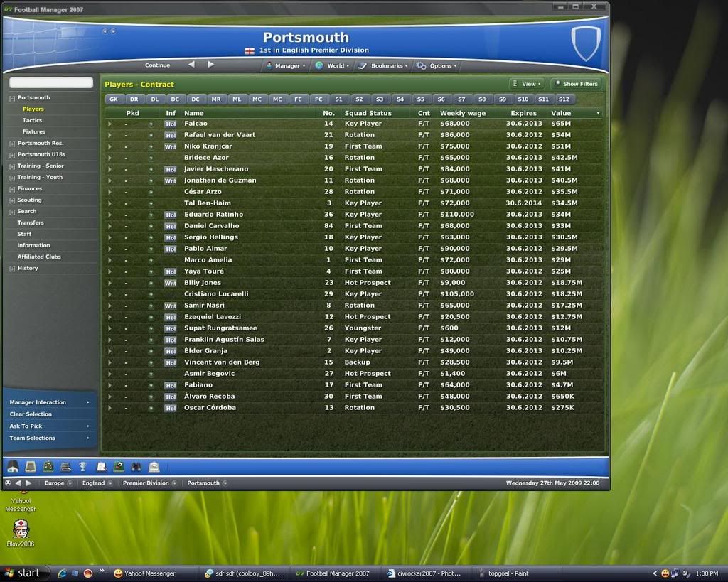Open the World dropdown menu
The image size is (728, 582).
[x=333, y=65]
